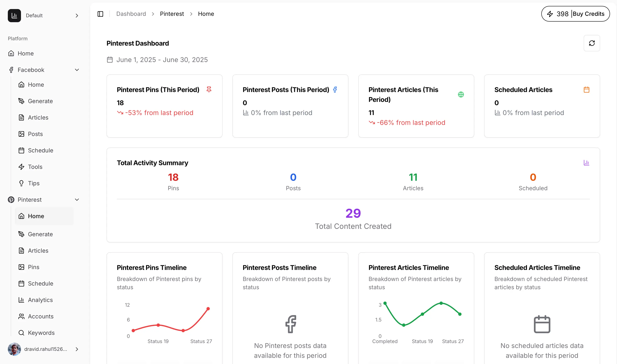The image size is (617, 364).
Task: Click the Facebook icon on Pinterest Posts card
Action: point(335,90)
